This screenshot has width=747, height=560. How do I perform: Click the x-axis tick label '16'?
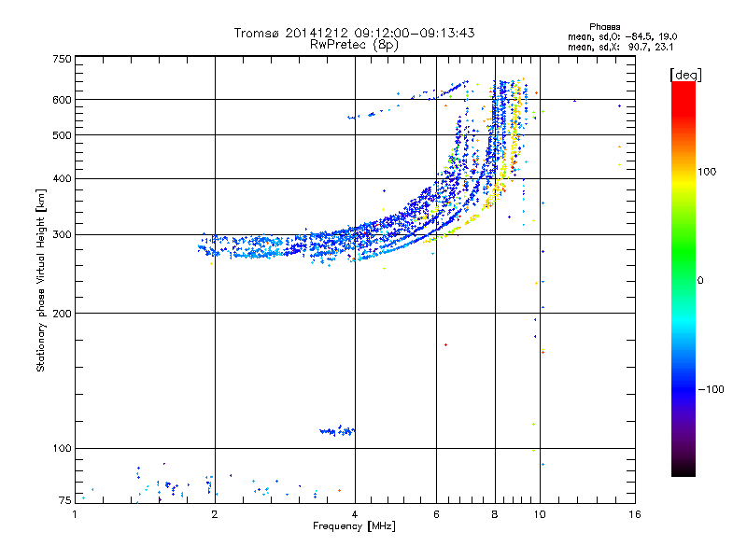coord(635,514)
